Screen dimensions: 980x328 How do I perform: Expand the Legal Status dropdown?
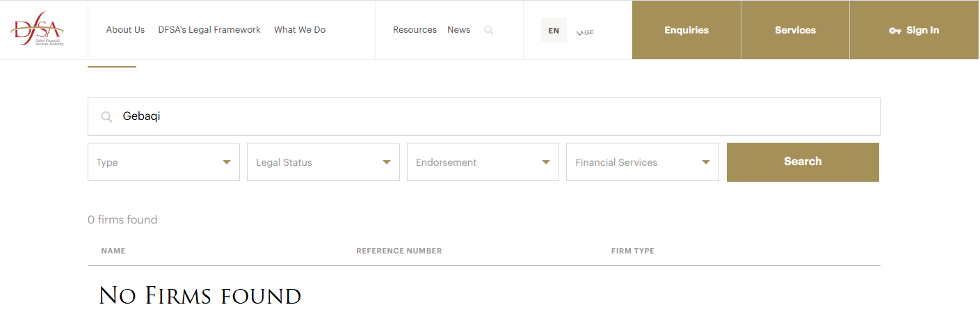pyautogui.click(x=323, y=162)
